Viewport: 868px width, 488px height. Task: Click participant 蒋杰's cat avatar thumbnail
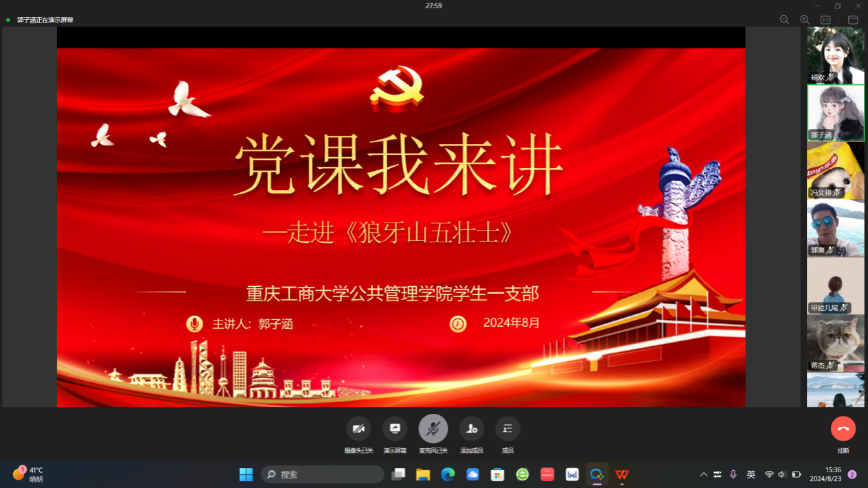(x=835, y=343)
